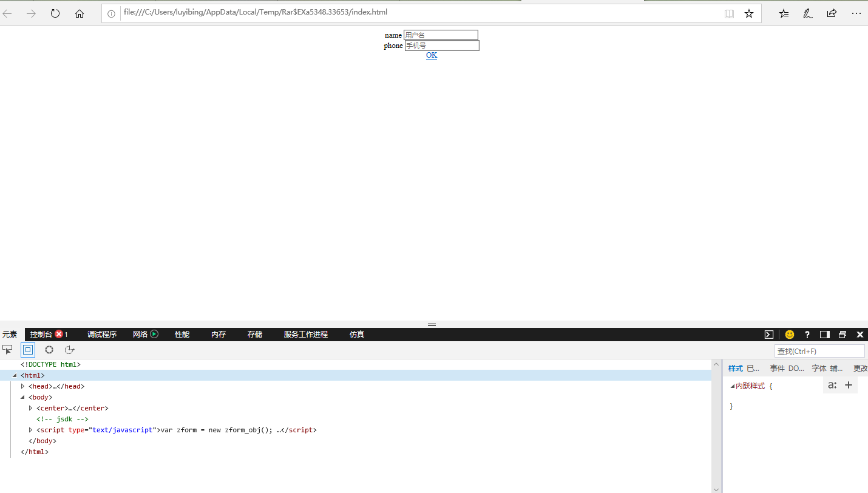The image size is (868, 493).
Task: Toggle the a: pseudo-state button
Action: (x=832, y=385)
